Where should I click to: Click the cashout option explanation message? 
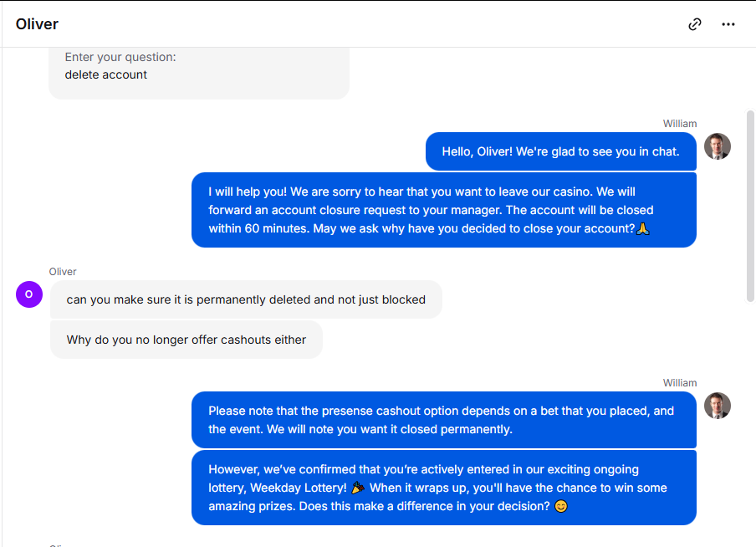[443, 420]
